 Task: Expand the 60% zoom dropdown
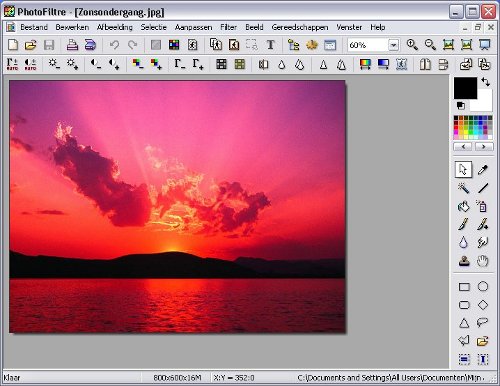coord(393,45)
